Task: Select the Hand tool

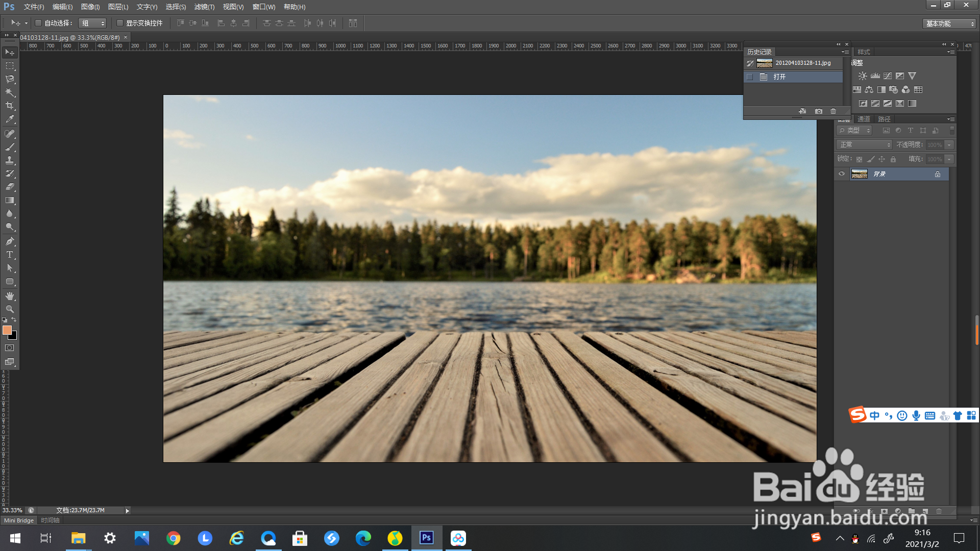Action: [x=10, y=296]
